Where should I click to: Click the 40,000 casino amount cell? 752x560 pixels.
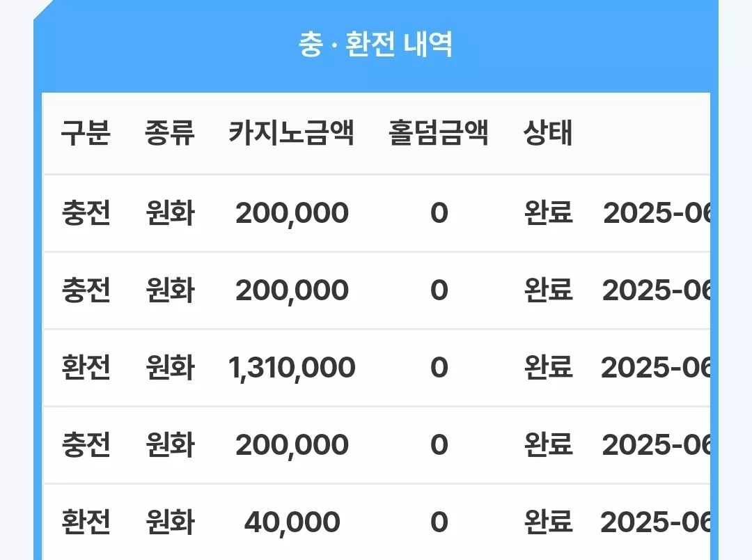292,522
